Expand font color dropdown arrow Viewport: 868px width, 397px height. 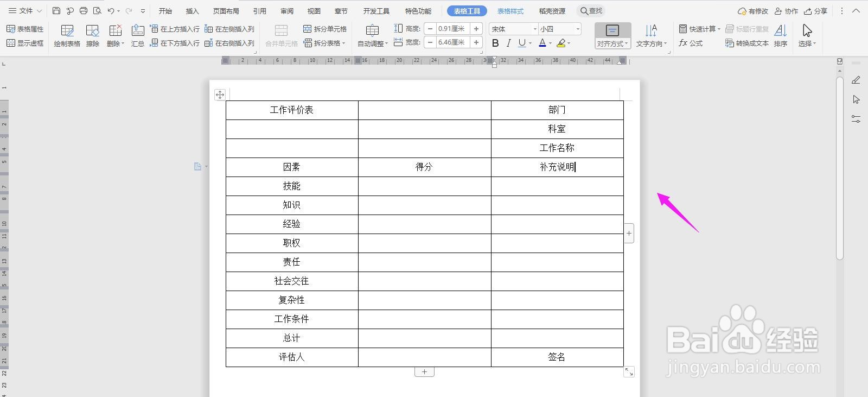(550, 43)
